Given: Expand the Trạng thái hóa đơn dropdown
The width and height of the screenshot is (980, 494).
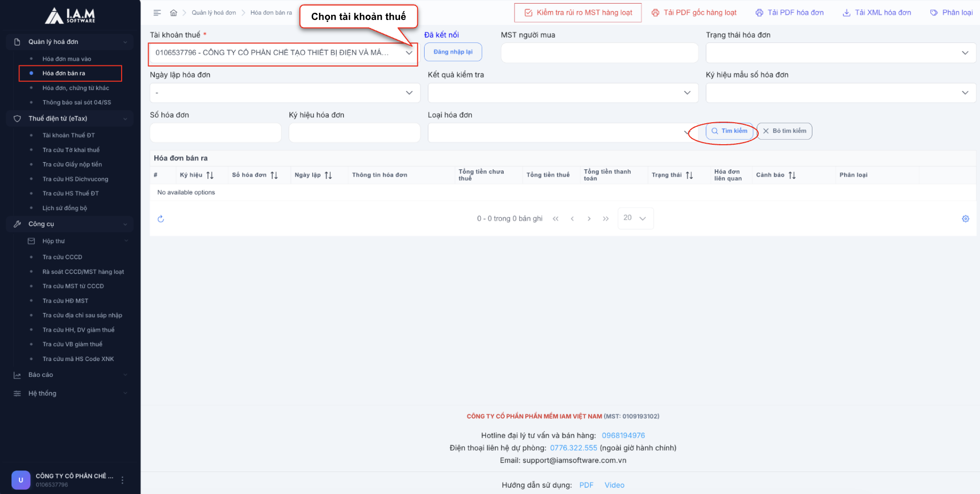Looking at the screenshot, I should tap(841, 53).
